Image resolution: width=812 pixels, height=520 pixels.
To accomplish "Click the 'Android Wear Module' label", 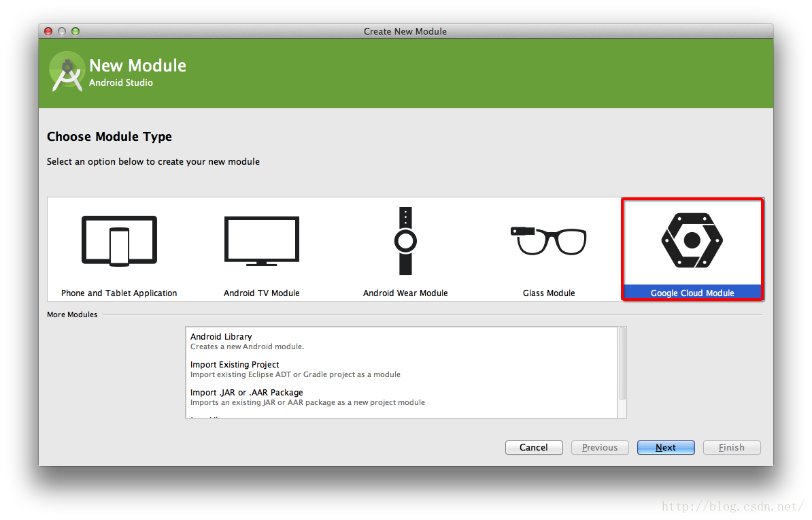I will pos(405,293).
